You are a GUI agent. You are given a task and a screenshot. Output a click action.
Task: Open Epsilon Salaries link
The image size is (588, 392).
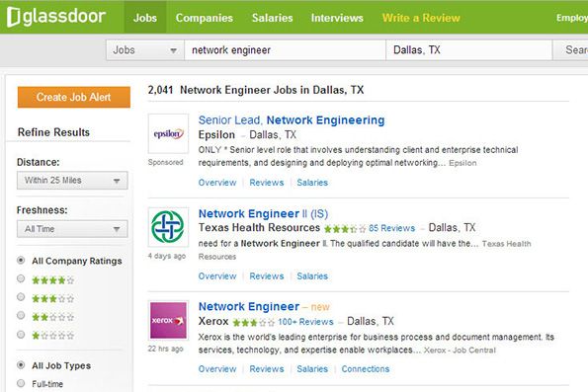tap(312, 183)
